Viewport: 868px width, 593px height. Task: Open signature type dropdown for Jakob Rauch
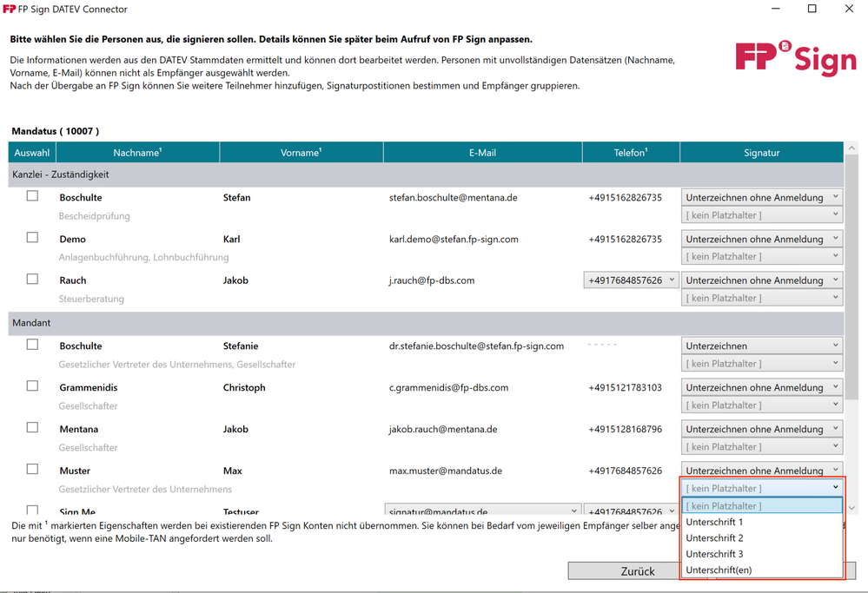pyautogui.click(x=762, y=280)
